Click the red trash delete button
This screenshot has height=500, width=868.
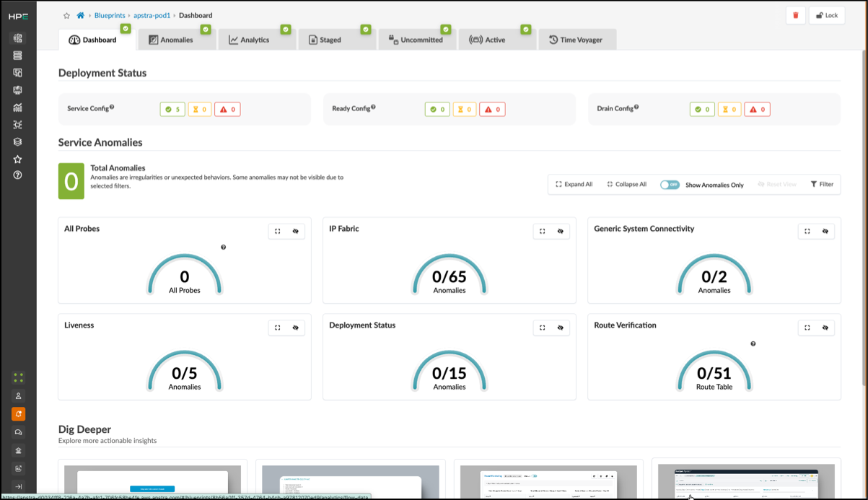click(x=796, y=15)
